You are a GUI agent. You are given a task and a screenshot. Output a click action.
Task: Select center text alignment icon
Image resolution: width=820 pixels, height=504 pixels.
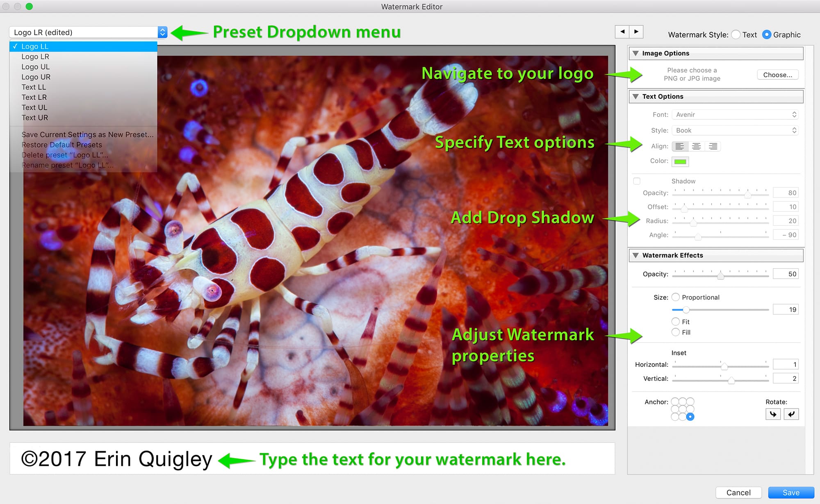[x=696, y=146]
